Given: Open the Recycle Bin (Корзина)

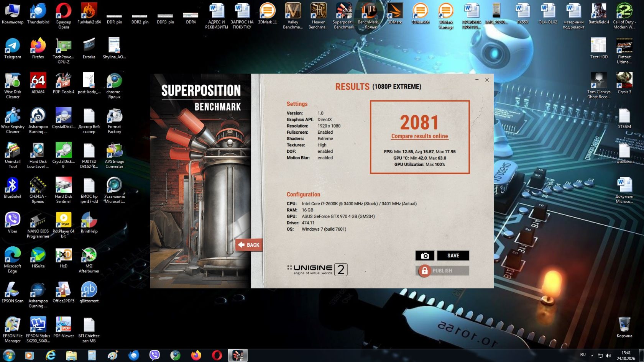Looking at the screenshot, I should pyautogui.click(x=624, y=327).
